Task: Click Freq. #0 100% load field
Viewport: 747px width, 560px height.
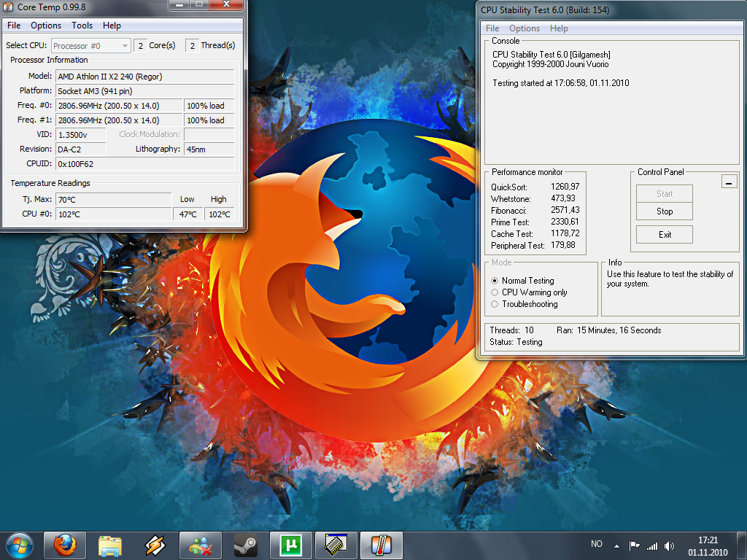Action: (209, 106)
